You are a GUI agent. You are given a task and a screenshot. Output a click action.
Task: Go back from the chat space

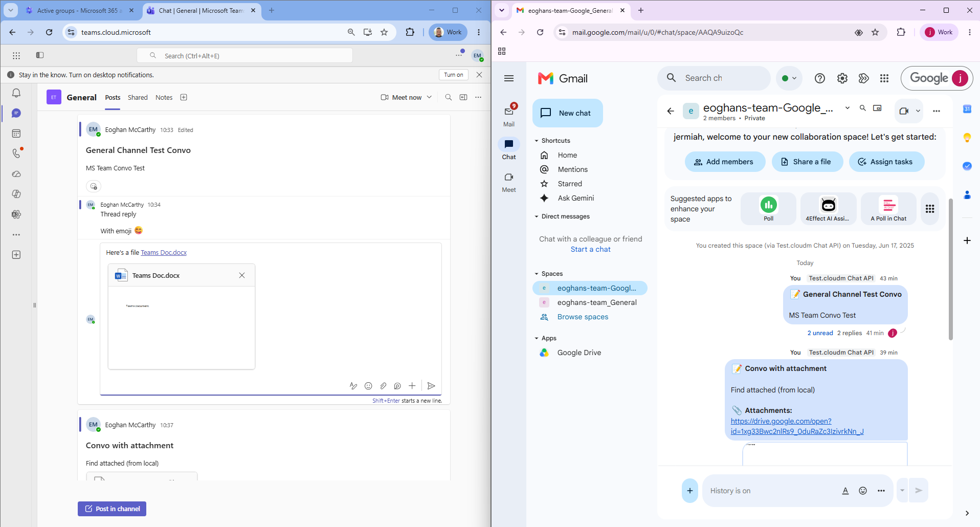click(671, 111)
